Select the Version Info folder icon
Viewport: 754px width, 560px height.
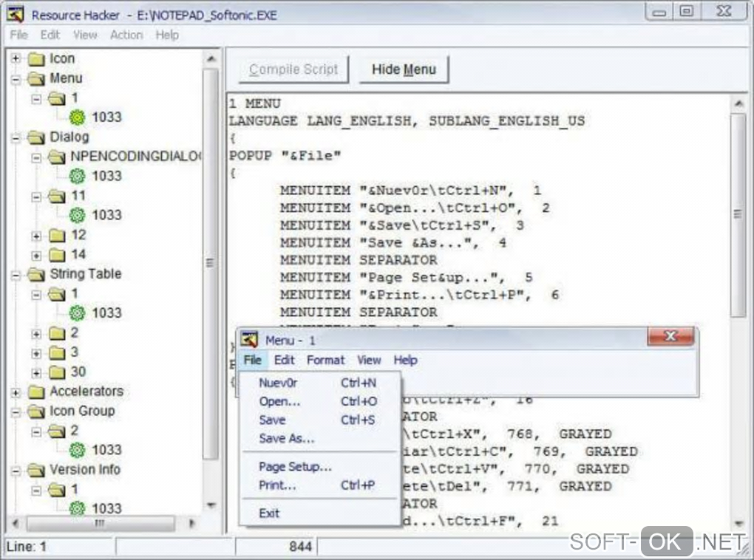coord(36,470)
